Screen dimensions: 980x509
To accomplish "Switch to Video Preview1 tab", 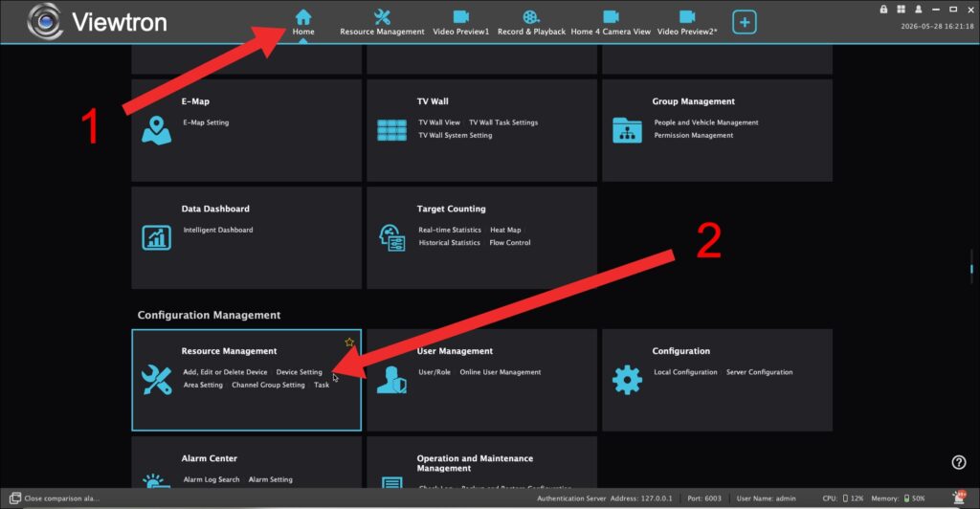I will pos(460,22).
